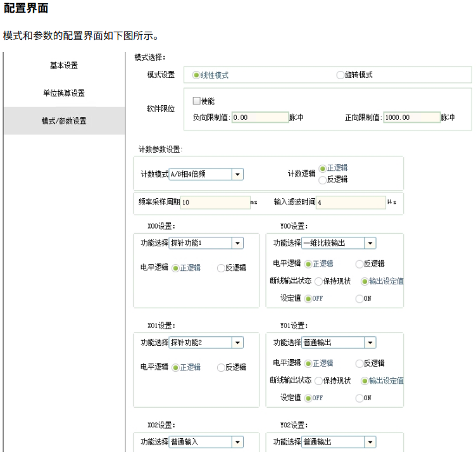Image resolution: width=476 pixels, height=461 pixels.
Task: Click the 负向限制值 input field
Action: pyautogui.click(x=260, y=117)
